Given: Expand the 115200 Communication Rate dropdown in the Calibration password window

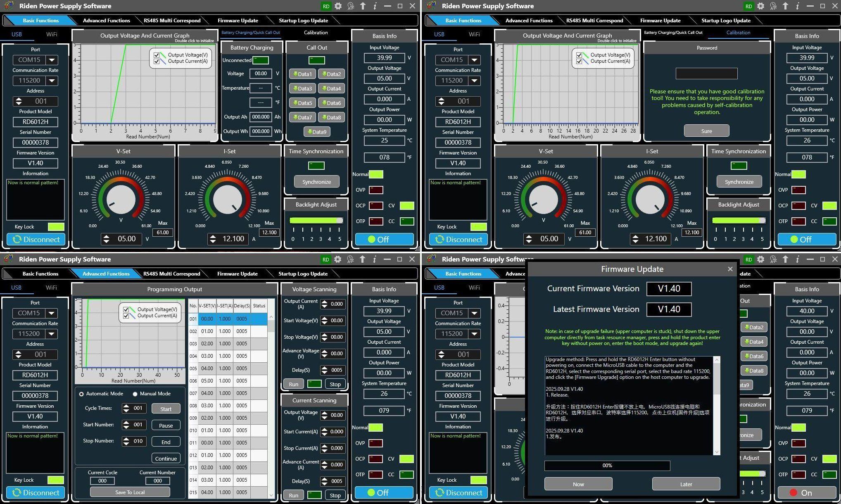Looking at the screenshot, I should 475,81.
